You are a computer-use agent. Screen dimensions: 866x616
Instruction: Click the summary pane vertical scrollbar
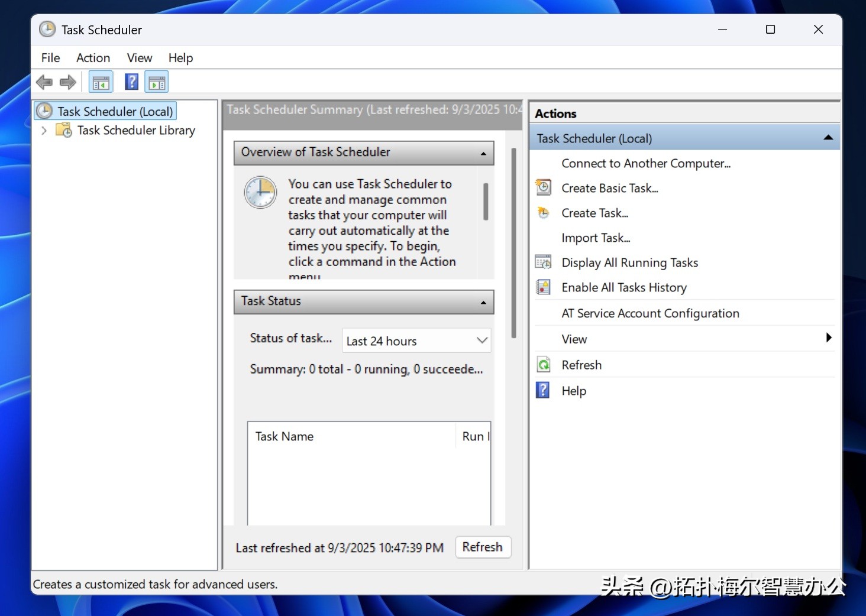513,242
